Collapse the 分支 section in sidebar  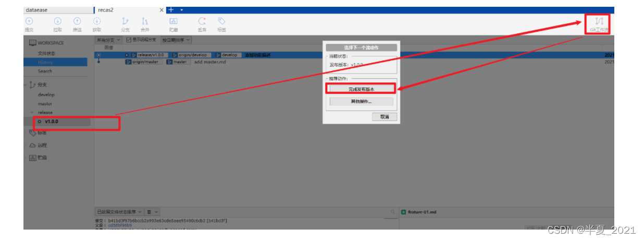tap(26, 85)
